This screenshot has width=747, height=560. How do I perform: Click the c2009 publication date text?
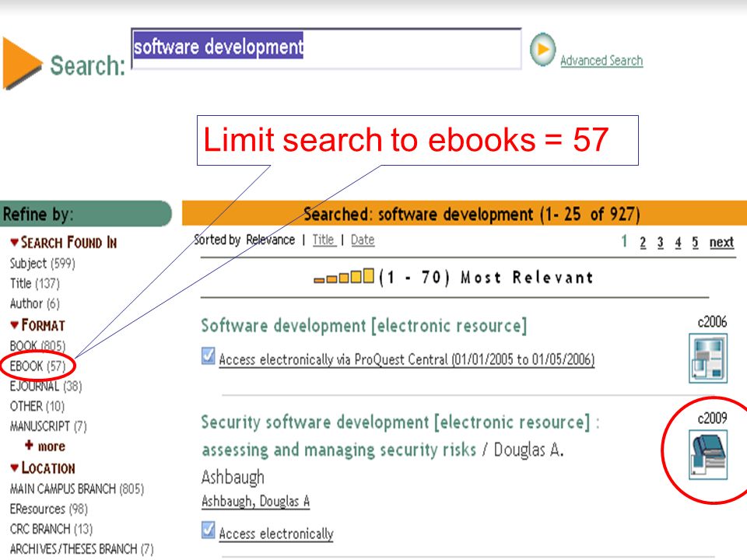[x=712, y=418]
